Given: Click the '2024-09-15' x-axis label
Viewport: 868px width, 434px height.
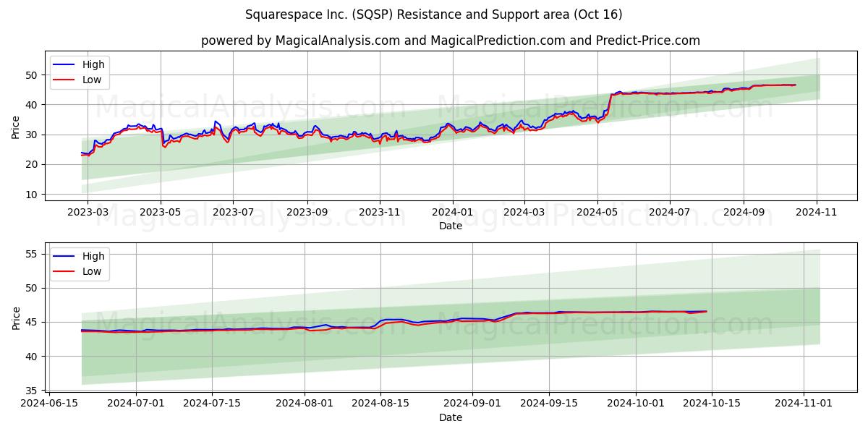Looking at the screenshot, I should [549, 405].
